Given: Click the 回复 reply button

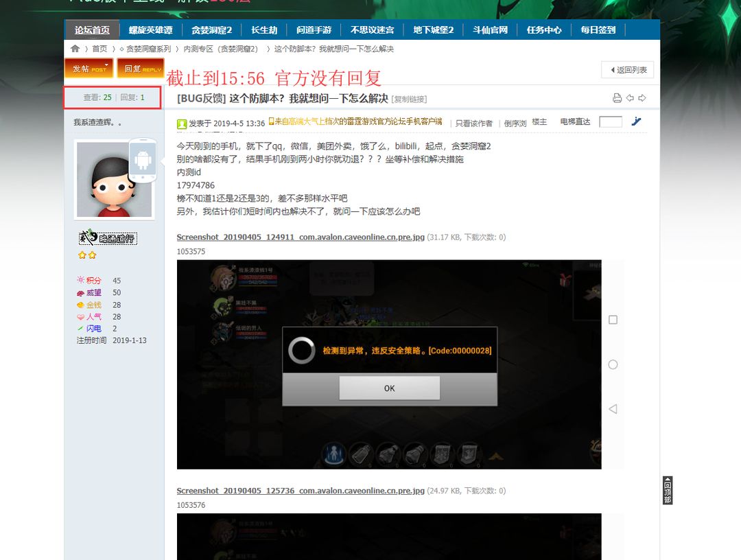Looking at the screenshot, I should point(141,69).
